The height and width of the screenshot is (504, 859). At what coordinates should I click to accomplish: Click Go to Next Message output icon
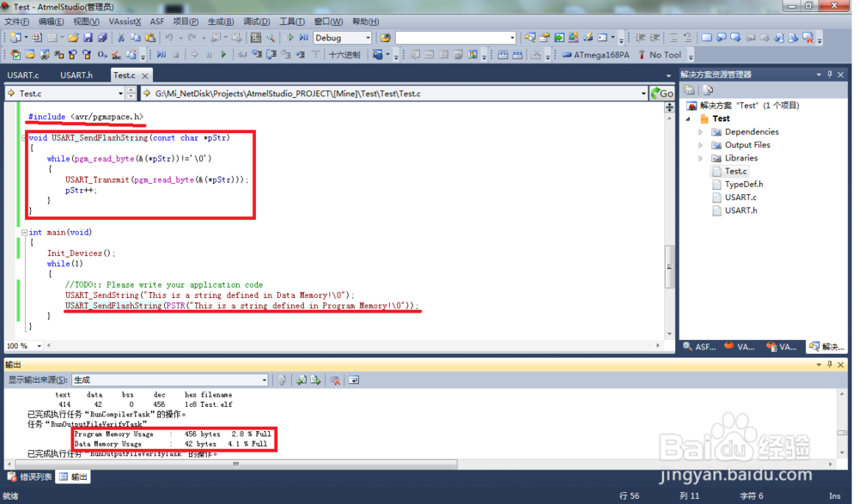click(315, 380)
